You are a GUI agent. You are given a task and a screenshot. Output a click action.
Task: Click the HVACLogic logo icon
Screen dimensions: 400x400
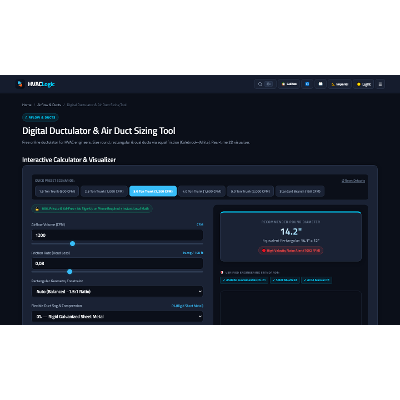point(20,84)
